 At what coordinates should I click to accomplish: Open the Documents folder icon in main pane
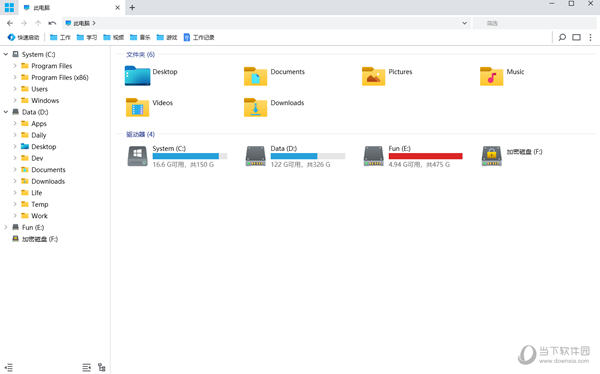tap(255, 76)
